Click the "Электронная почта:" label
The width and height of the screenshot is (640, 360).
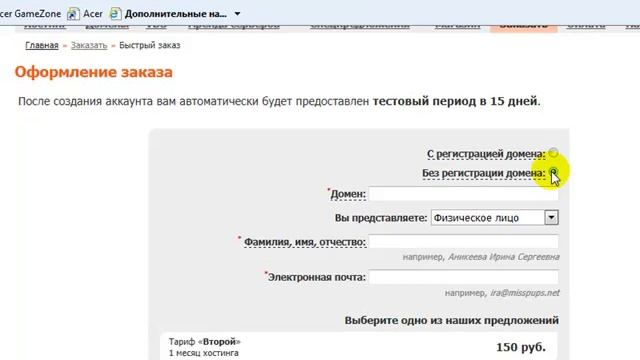pyautogui.click(x=316, y=277)
